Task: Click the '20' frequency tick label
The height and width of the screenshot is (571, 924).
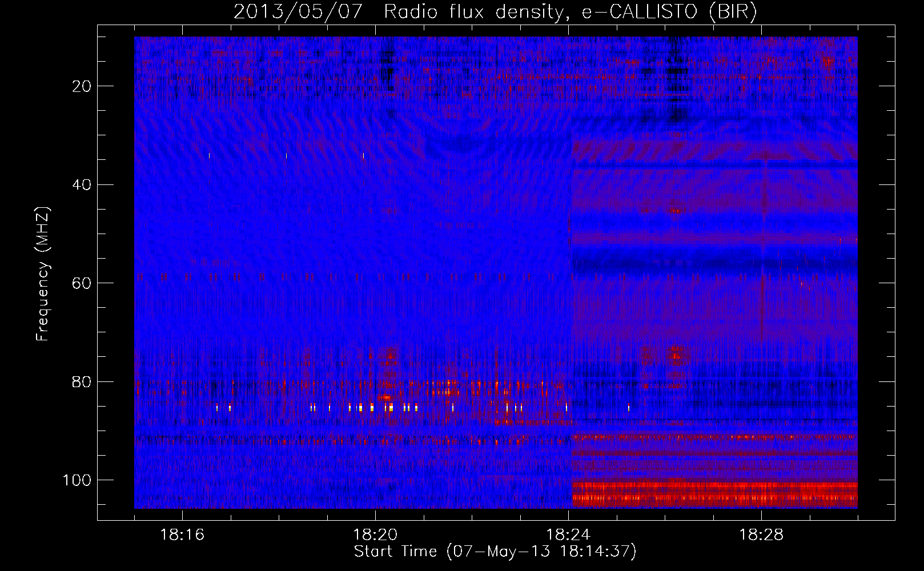Action: 82,86
